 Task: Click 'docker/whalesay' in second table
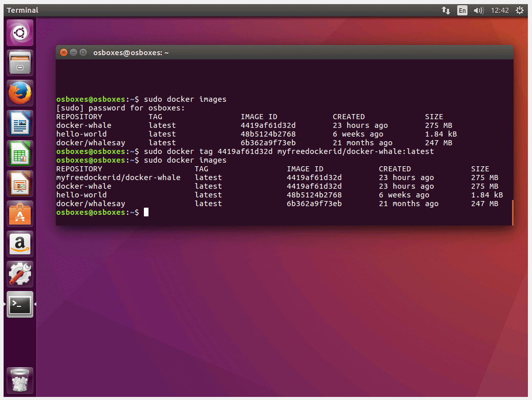91,204
